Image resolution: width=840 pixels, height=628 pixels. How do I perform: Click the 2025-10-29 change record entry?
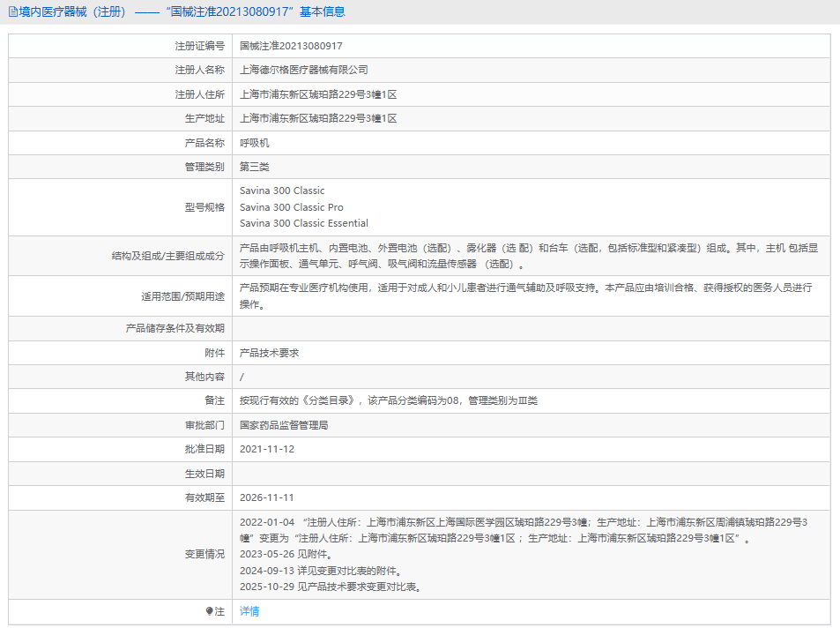point(330,587)
